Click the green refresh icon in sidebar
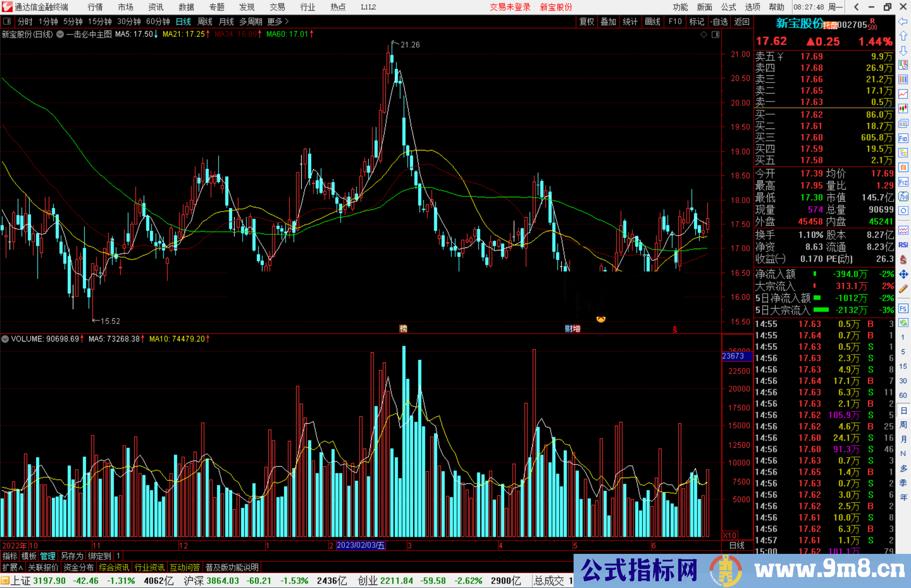 pos(903,323)
